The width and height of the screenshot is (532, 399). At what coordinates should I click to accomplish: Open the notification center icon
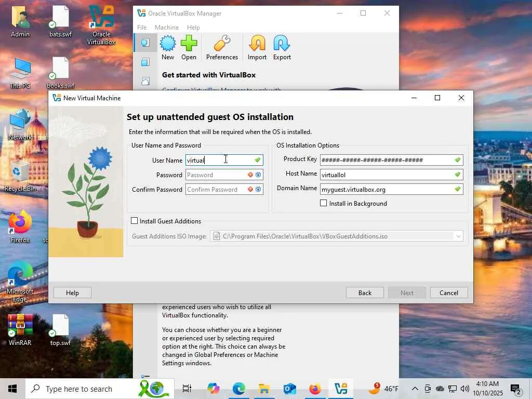[x=516, y=389]
